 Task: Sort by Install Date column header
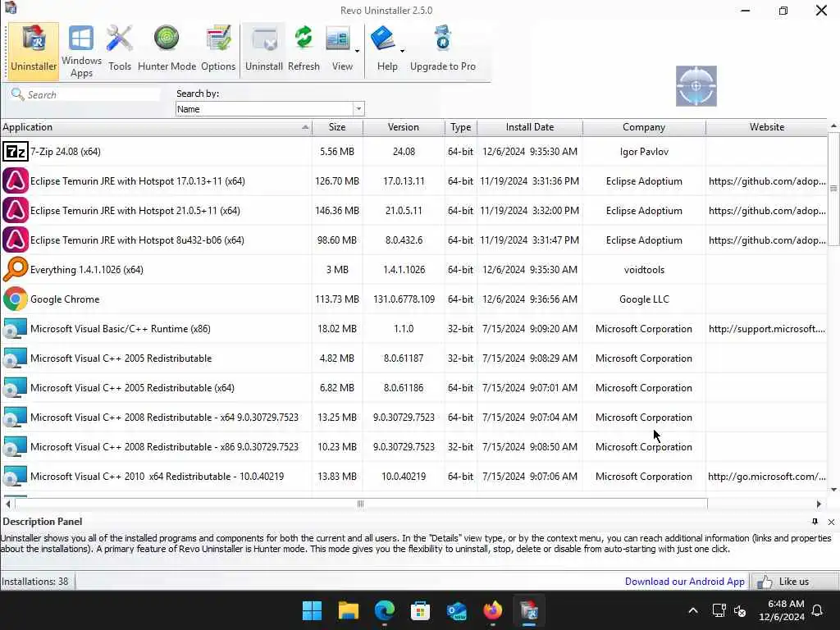click(530, 127)
